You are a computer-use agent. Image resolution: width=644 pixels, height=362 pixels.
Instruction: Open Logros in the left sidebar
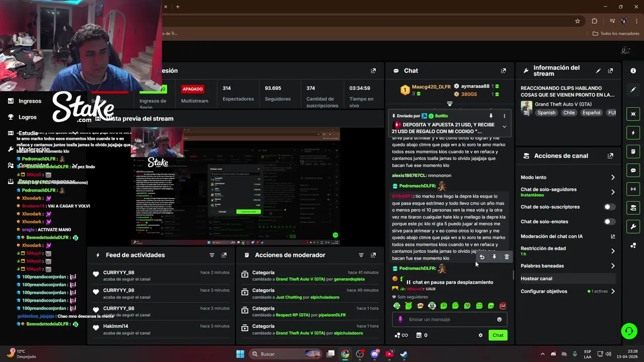pos(28,117)
